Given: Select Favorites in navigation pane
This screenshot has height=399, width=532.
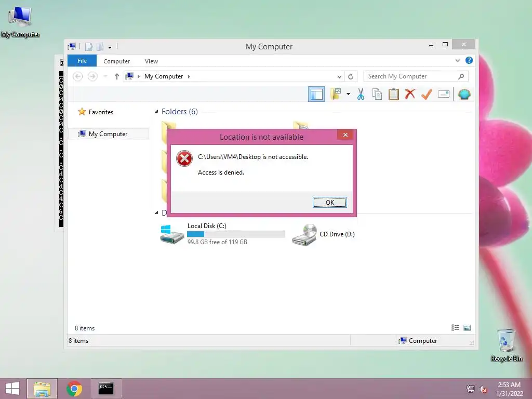Looking at the screenshot, I should [x=101, y=112].
